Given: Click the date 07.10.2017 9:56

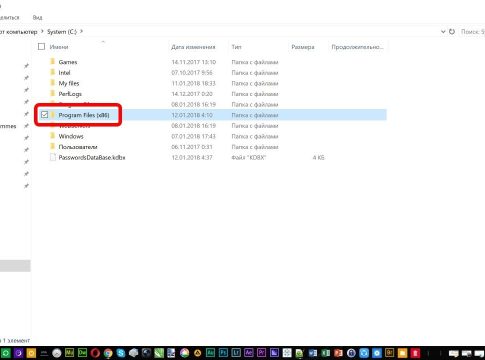Looking at the screenshot, I should (x=192, y=73).
